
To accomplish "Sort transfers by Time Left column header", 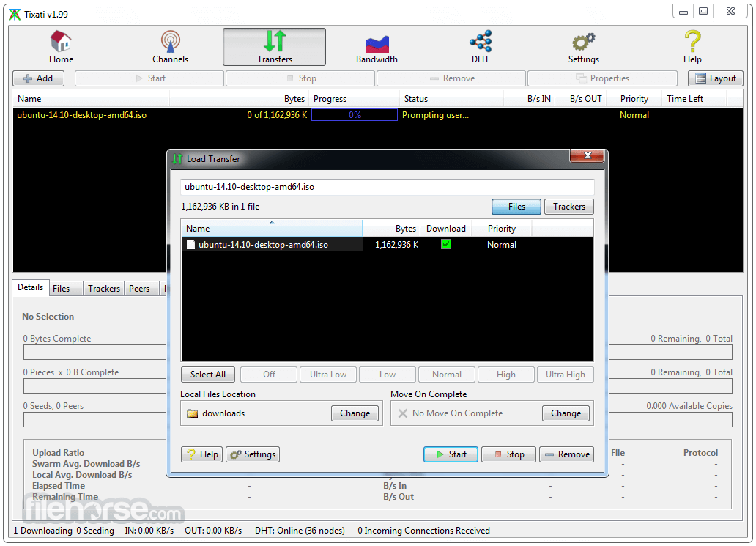I will (x=693, y=99).
